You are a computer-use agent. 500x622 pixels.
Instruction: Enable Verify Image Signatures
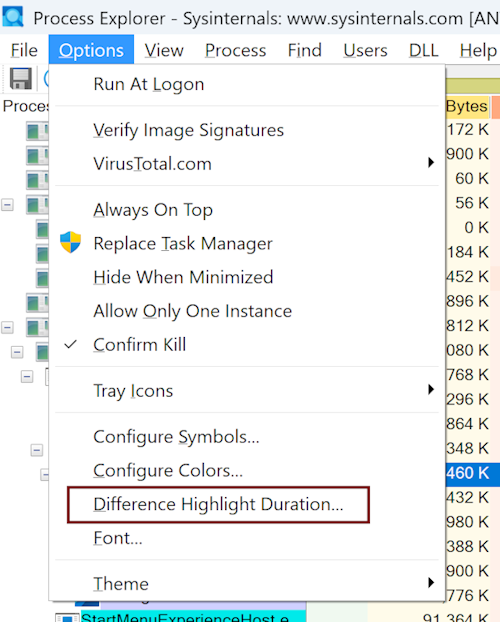pos(246,130)
